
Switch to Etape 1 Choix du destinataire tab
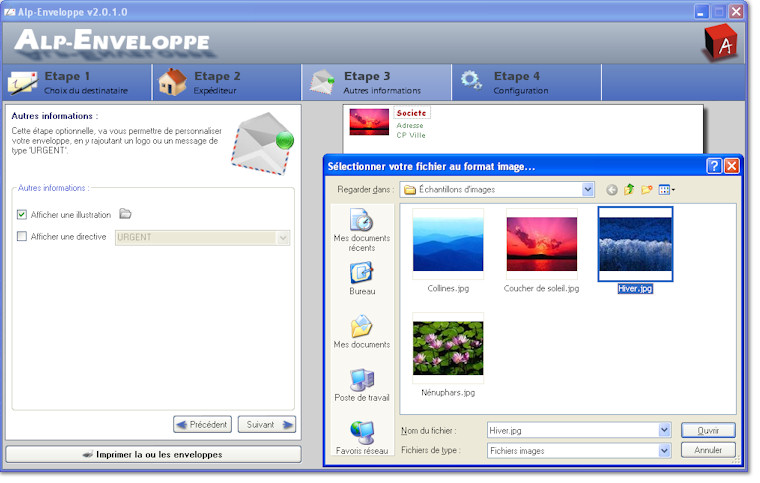point(76,82)
